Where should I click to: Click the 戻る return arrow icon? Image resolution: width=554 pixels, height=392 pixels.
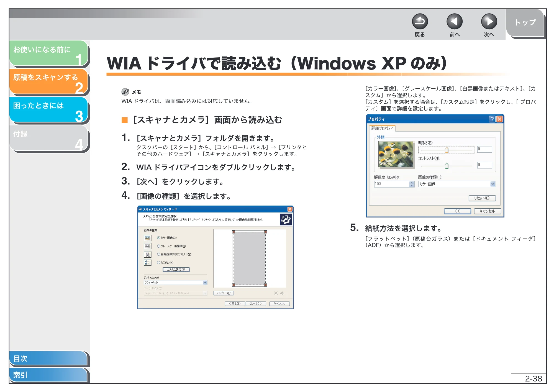420,22
